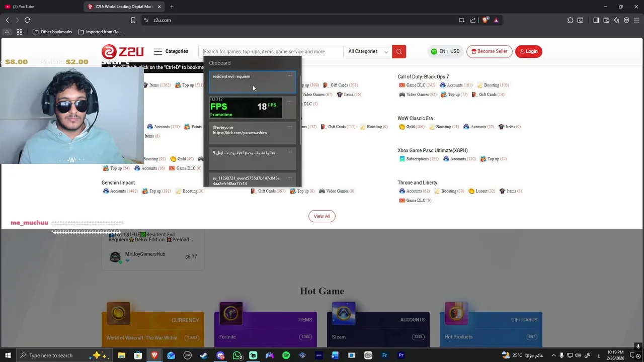
Task: Open the Fresco Fr taskbar icon
Action: coord(384,355)
